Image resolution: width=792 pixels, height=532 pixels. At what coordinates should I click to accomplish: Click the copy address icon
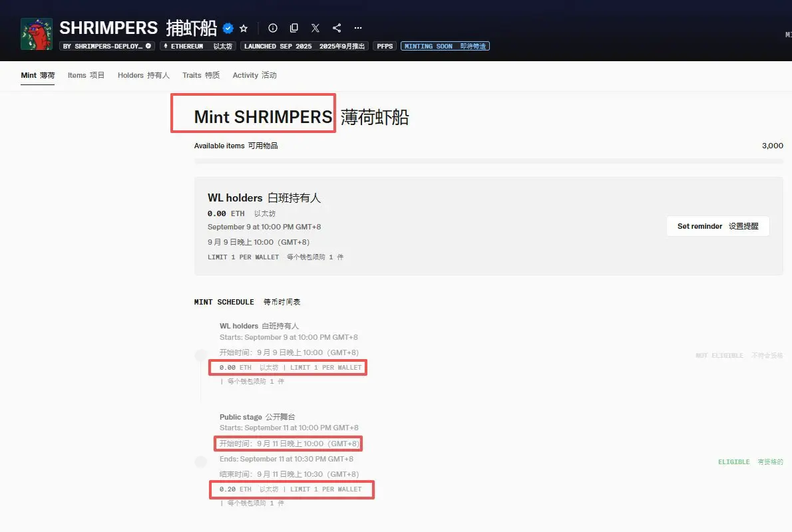294,29
